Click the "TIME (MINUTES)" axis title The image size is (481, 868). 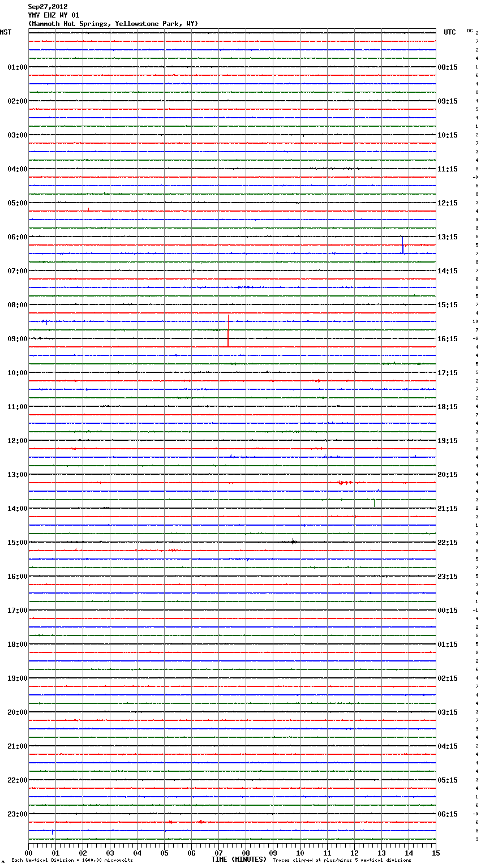(x=239, y=860)
